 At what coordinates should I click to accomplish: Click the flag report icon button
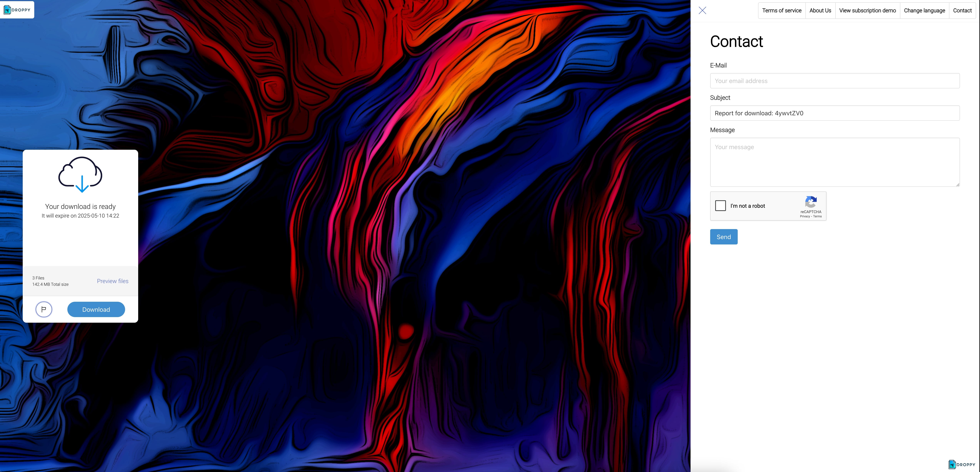click(x=44, y=309)
